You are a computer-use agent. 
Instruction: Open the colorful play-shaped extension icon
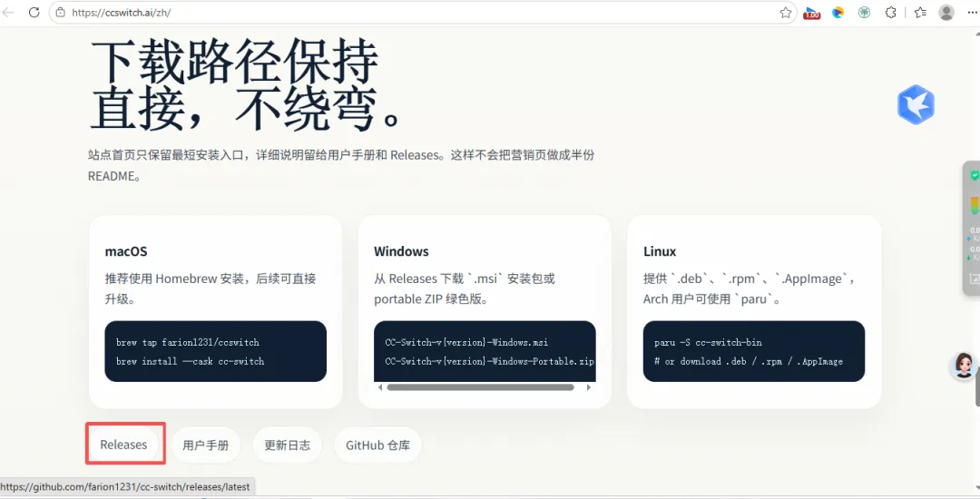838,12
